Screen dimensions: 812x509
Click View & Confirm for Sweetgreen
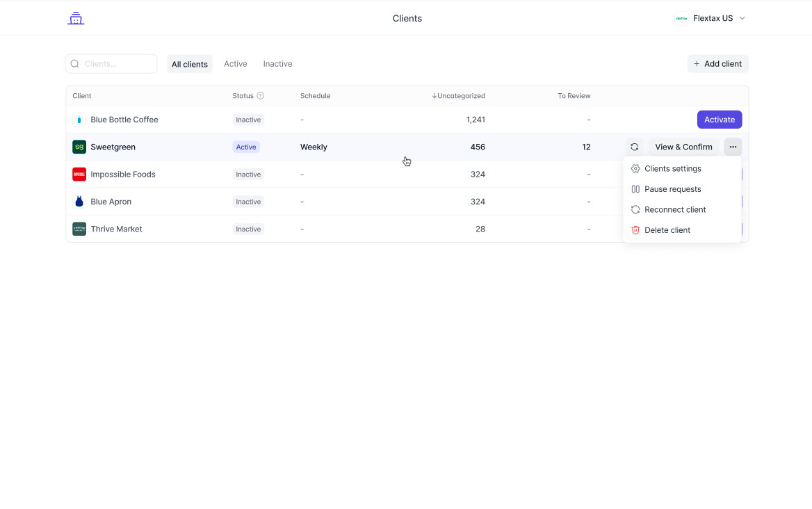point(683,147)
